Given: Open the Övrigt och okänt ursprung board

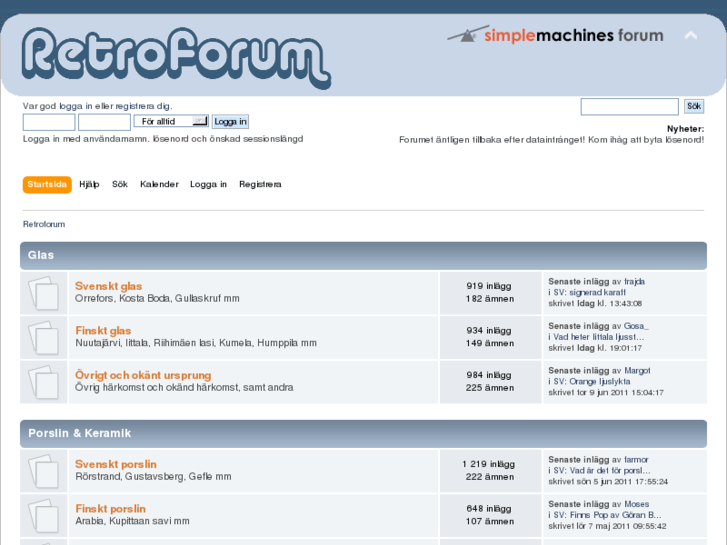Looking at the screenshot, I should click(143, 375).
